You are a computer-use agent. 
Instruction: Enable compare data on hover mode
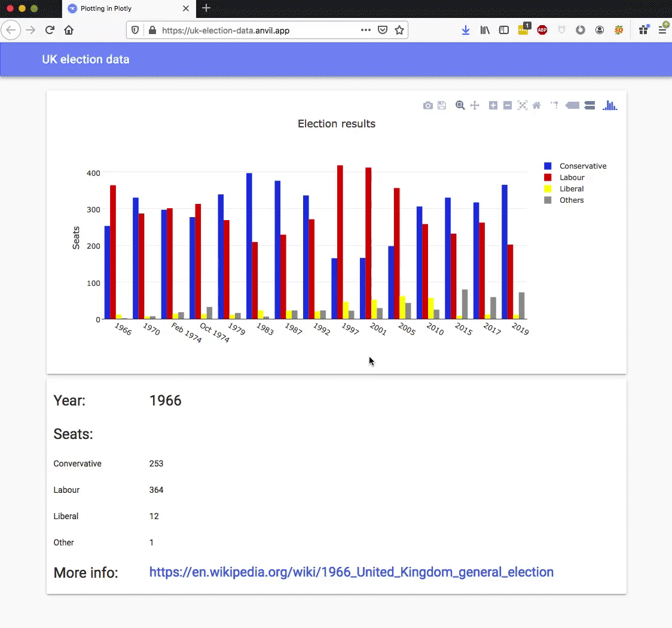point(590,105)
